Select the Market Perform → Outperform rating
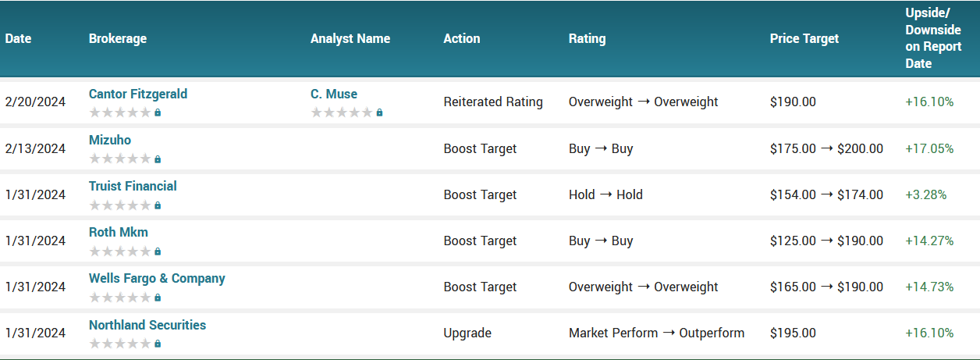The width and height of the screenshot is (980, 360). [657, 333]
